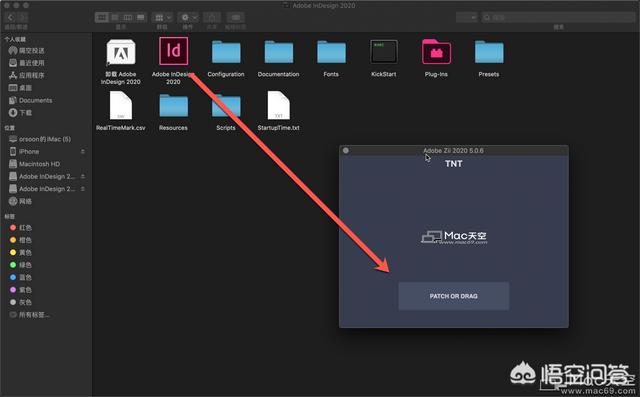Click the Adobe Zii 2020 5.0.6 title bar

coord(453,151)
